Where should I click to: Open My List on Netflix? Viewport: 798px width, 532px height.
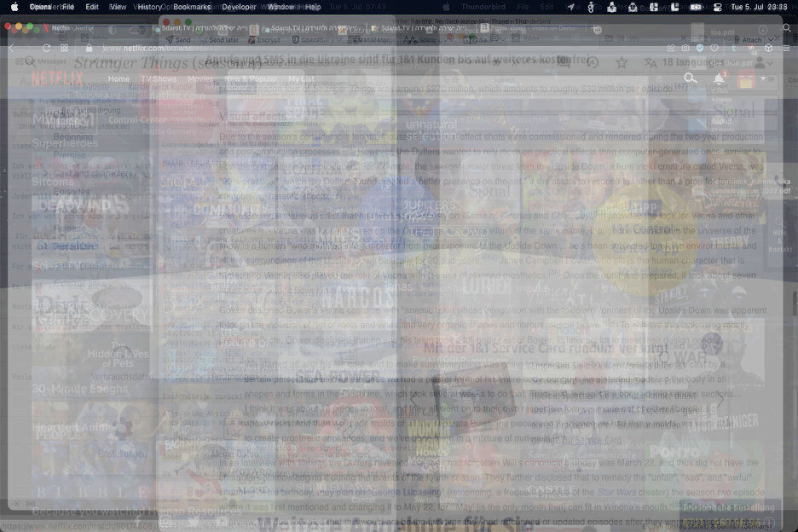click(x=301, y=79)
